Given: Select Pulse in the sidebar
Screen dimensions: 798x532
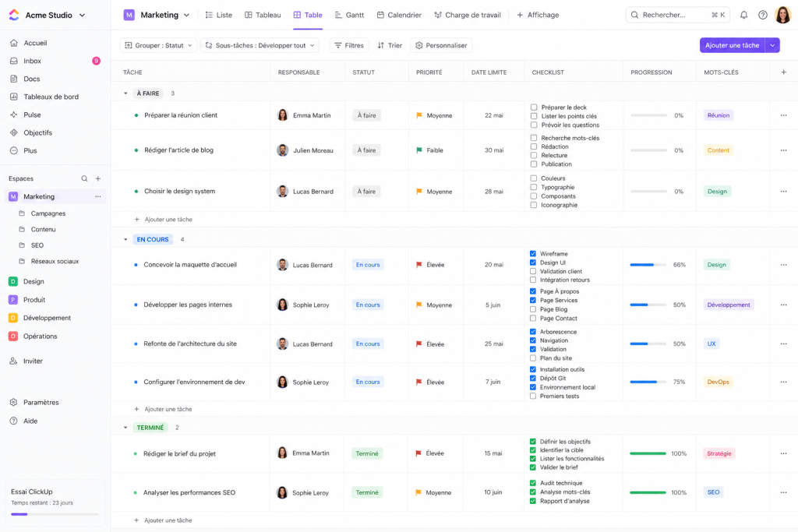Looking at the screenshot, I should pos(30,115).
